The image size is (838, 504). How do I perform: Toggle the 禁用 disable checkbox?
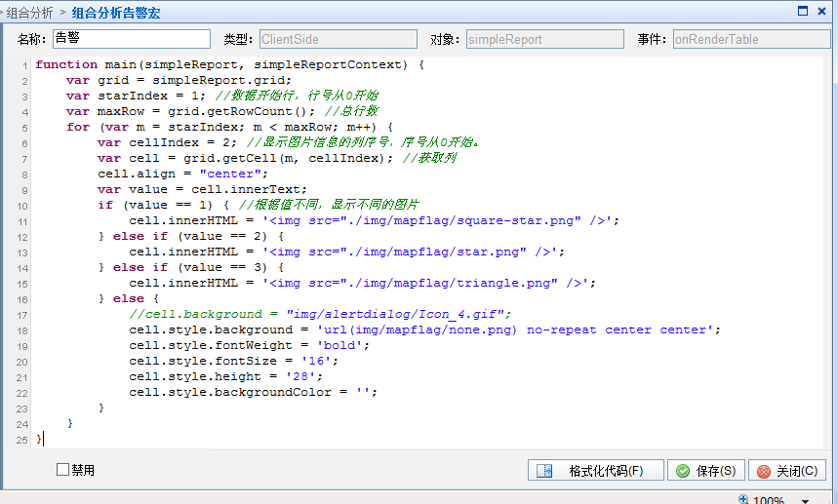63,469
